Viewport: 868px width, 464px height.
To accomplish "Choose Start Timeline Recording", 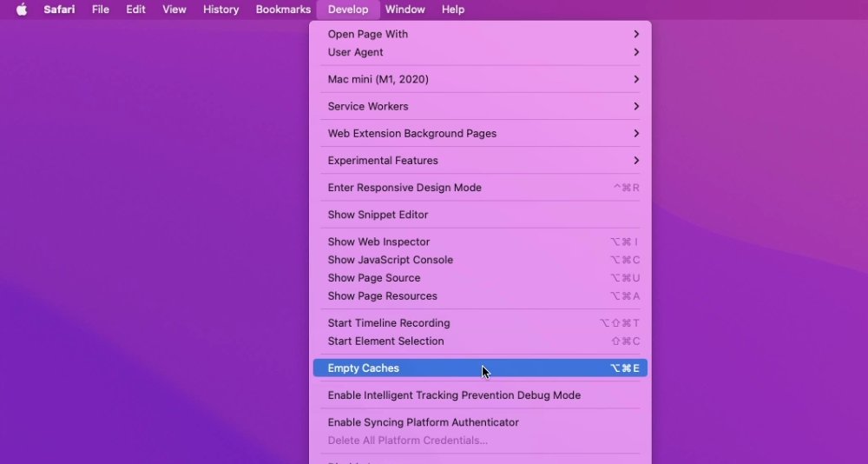I will pyautogui.click(x=480, y=323).
